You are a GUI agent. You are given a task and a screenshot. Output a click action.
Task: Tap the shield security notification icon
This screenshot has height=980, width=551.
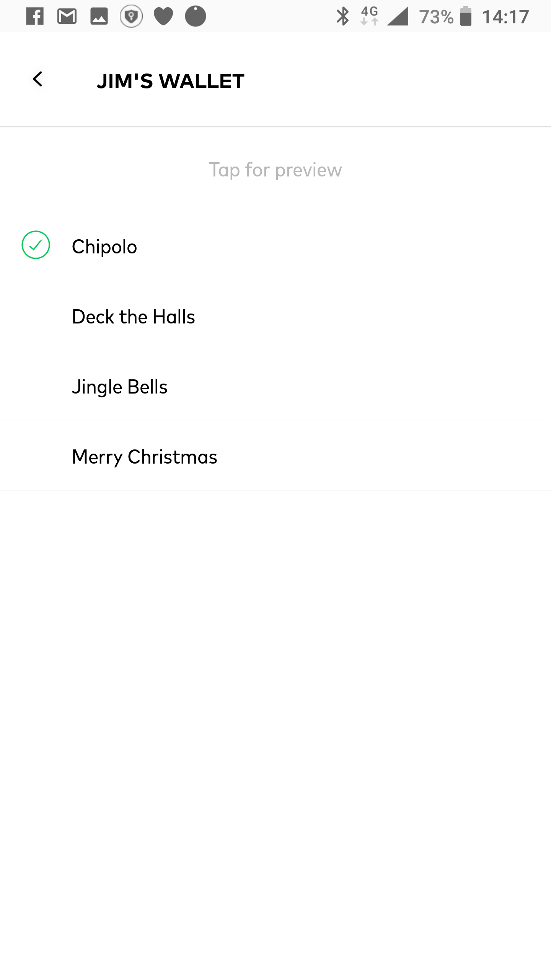pos(131,17)
